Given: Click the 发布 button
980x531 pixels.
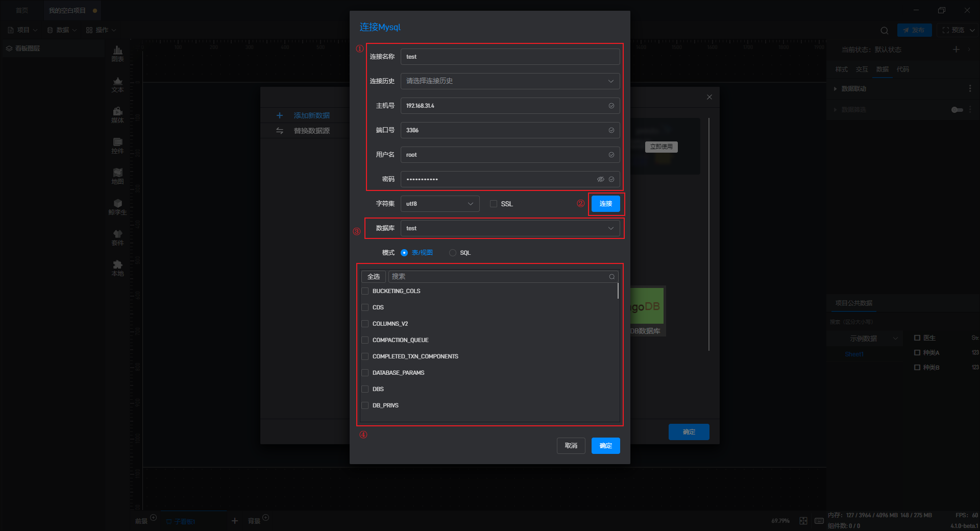Looking at the screenshot, I should tap(914, 30).
